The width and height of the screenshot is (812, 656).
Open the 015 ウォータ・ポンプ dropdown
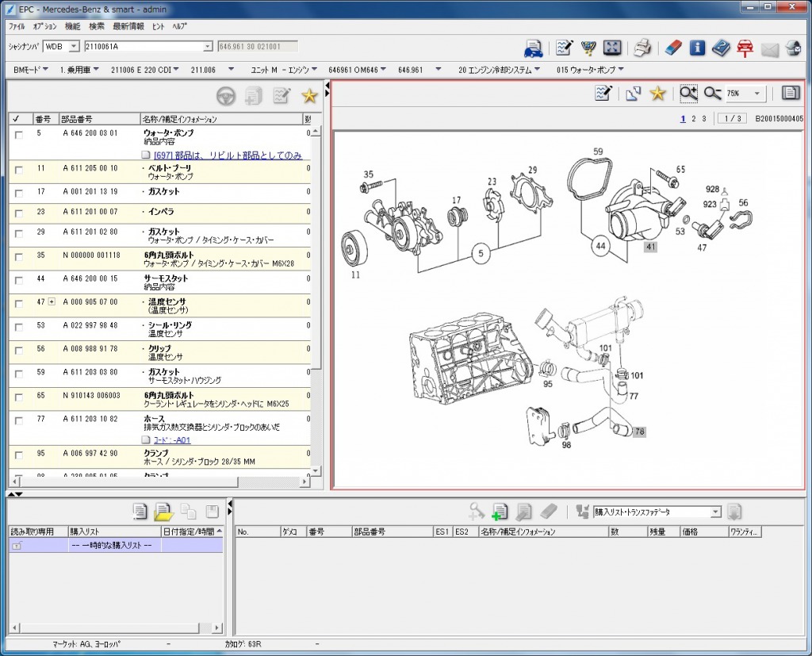pos(590,70)
